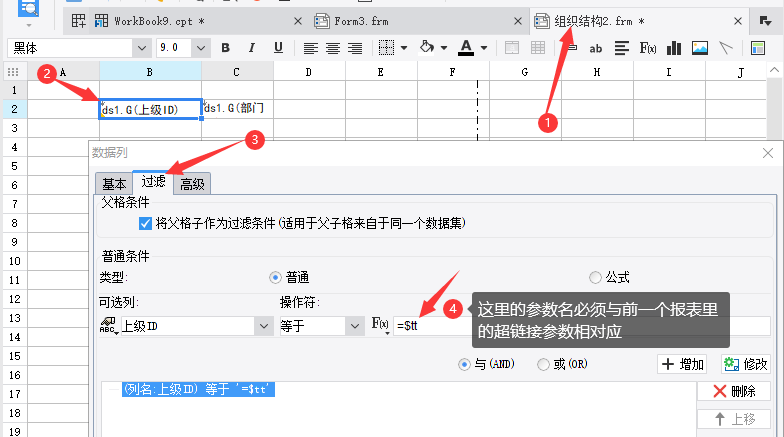Close the WorkBook9.cpt tab
Image resolution: width=784 pixels, height=437 pixels.
click(x=298, y=21)
